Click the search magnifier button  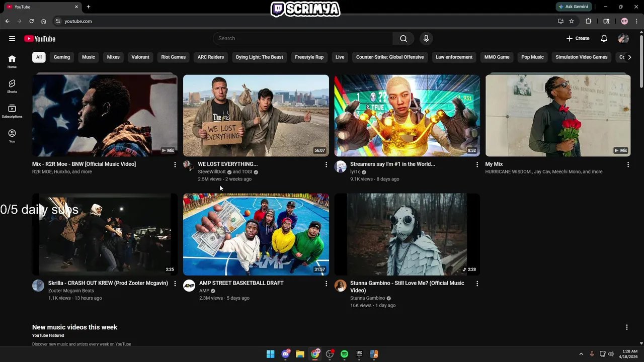404,39
